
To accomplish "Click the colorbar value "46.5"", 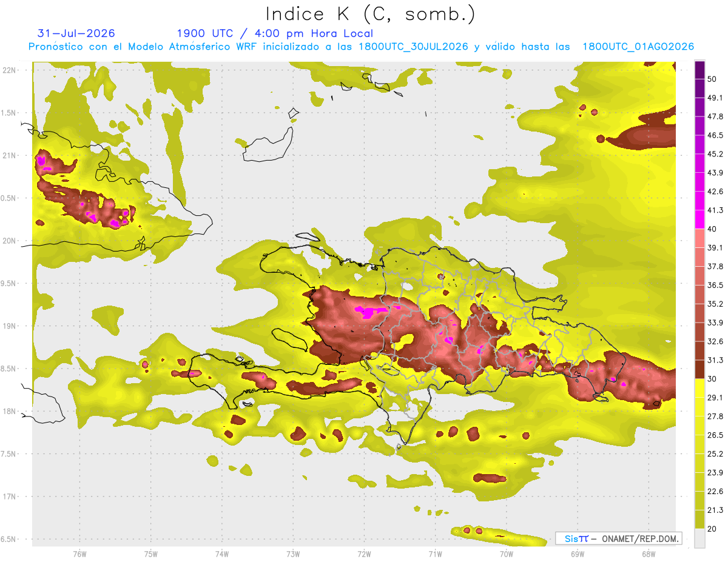I will click(715, 135).
